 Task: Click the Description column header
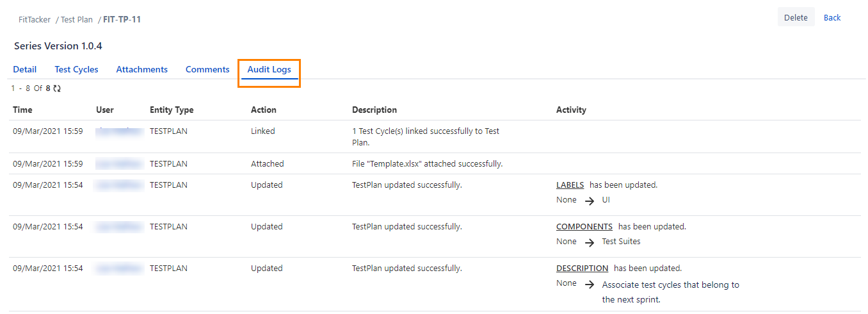point(374,110)
